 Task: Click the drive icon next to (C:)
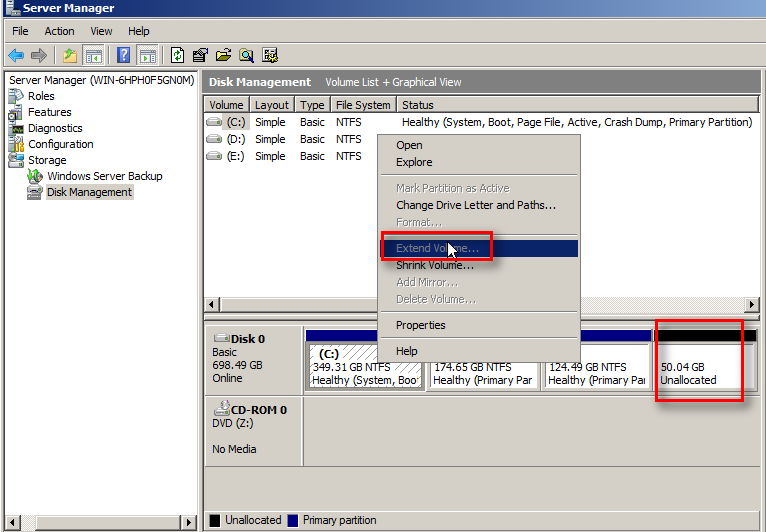pos(214,122)
